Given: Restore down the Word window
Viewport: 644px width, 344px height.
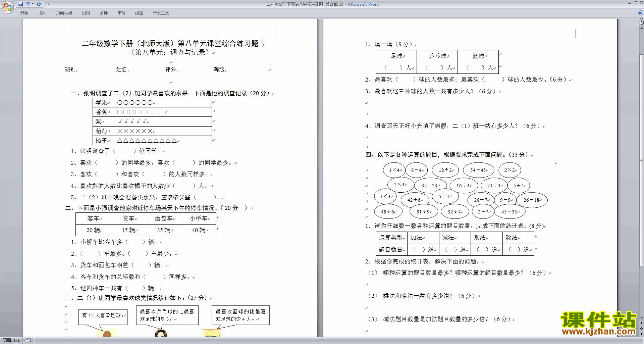Looking at the screenshot, I should (x=635, y=3).
